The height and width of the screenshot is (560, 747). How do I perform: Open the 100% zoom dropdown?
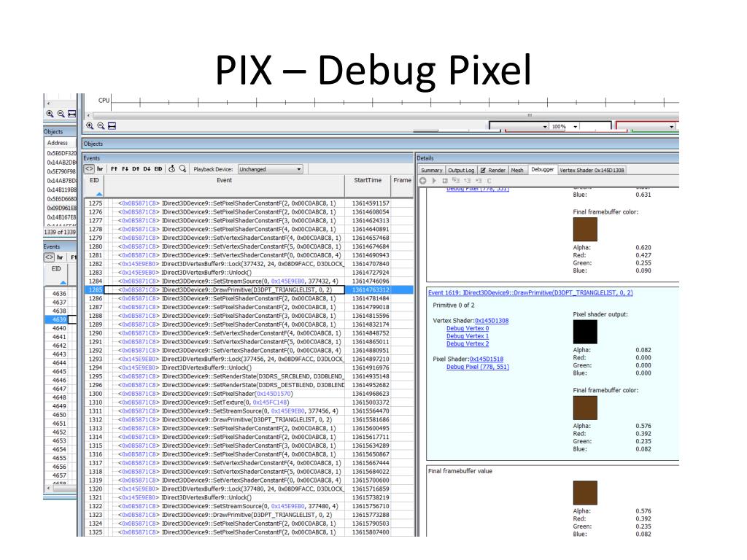[x=576, y=127]
